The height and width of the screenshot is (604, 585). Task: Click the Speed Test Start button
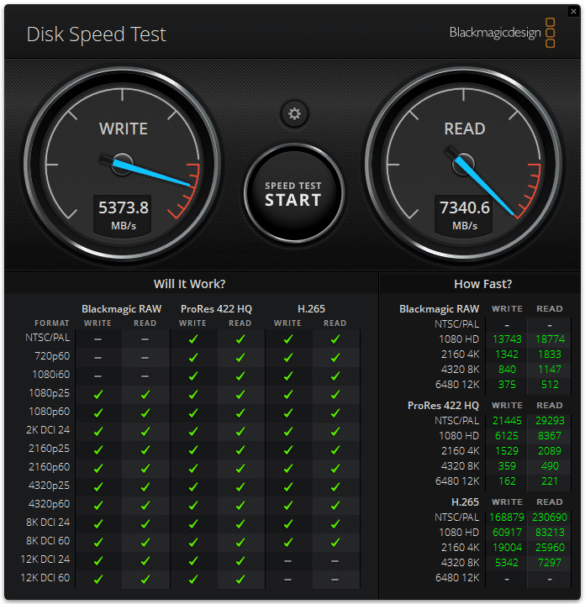click(293, 194)
